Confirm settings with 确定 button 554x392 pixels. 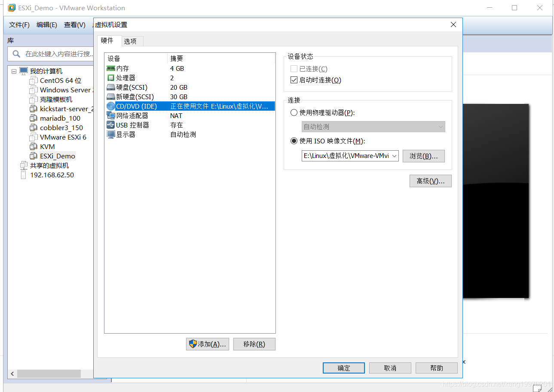(344, 368)
